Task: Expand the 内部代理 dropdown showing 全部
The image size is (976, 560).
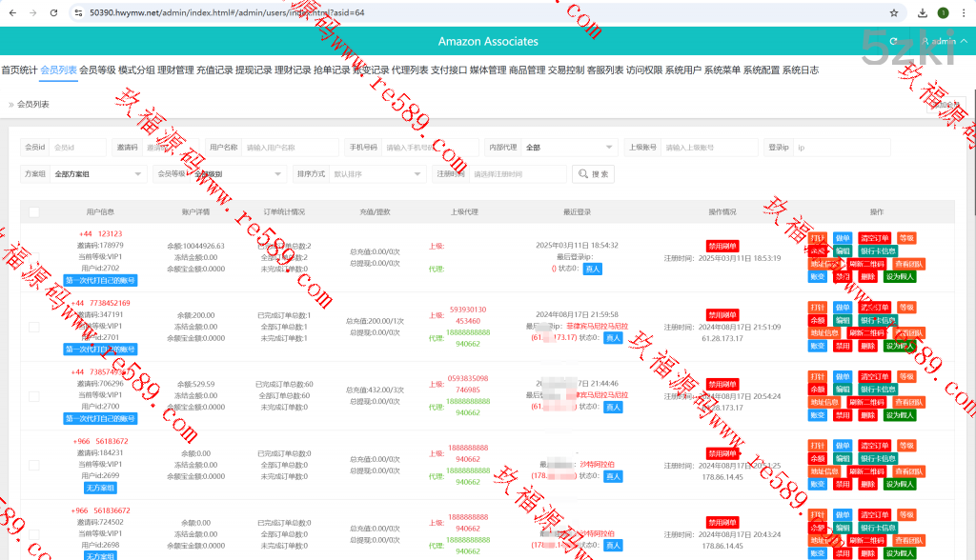Action: click(568, 148)
